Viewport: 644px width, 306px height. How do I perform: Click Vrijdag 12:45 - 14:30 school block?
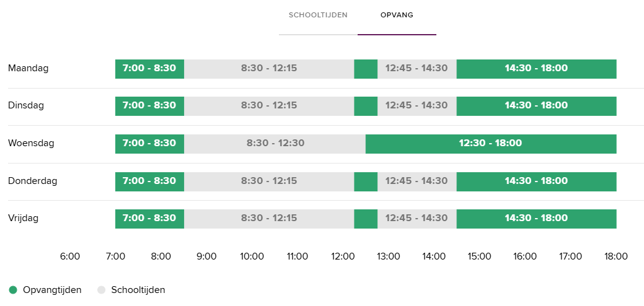coord(417,219)
